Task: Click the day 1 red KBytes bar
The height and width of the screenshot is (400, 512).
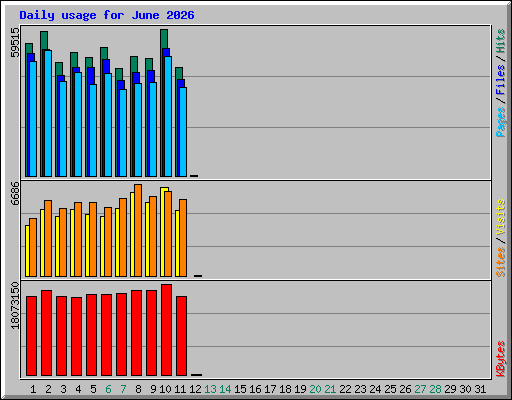Action: pos(31,336)
